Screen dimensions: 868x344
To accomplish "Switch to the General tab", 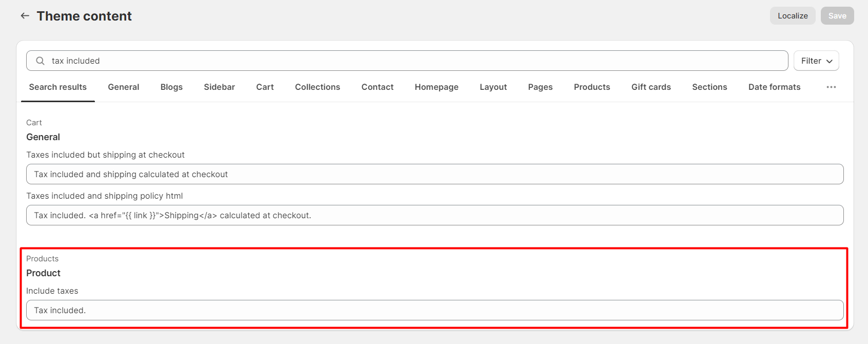I will [x=123, y=87].
